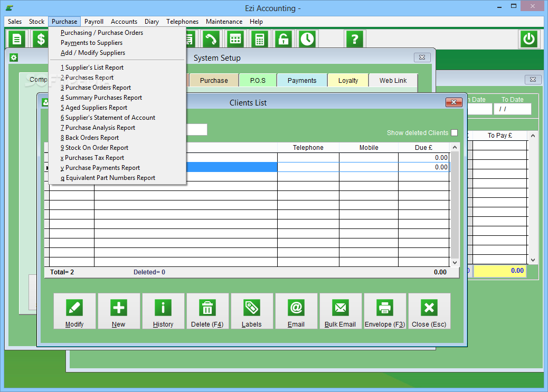Open the telephone toolbar icon

211,39
